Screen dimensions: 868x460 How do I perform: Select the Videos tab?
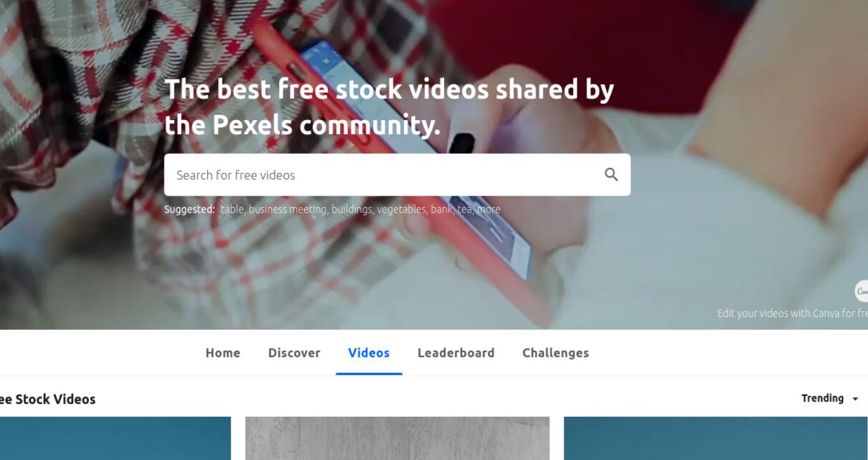click(369, 353)
